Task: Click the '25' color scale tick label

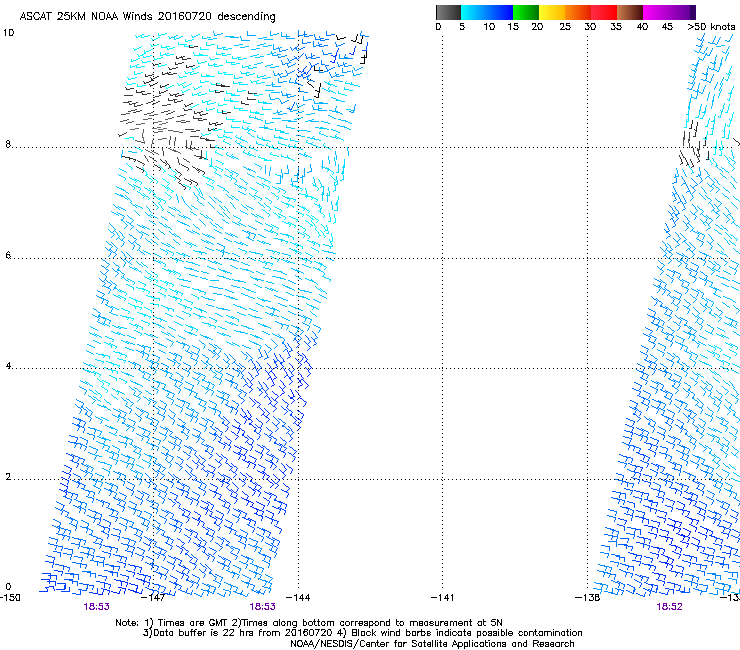Action: pos(565,27)
